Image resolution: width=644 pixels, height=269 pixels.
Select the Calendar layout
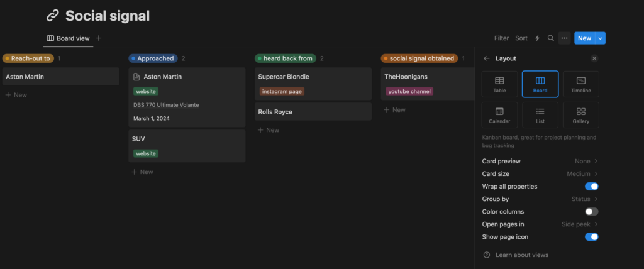[x=499, y=116]
